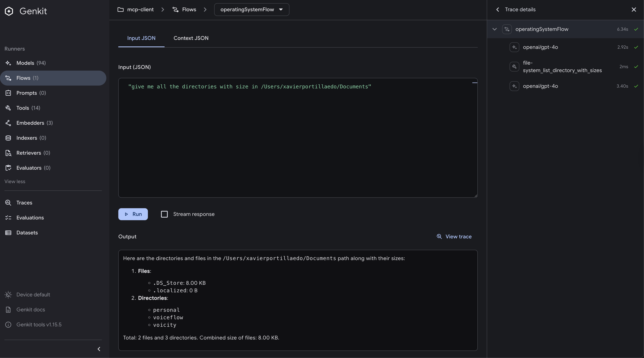This screenshot has height=358, width=644.
Task: Open the Evaluations page
Action: (53, 218)
